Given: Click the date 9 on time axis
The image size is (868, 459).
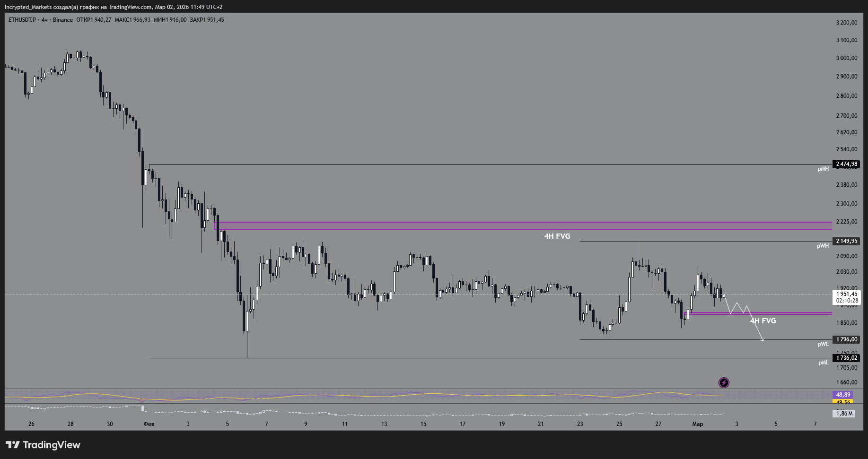Looking at the screenshot, I should [x=306, y=424].
